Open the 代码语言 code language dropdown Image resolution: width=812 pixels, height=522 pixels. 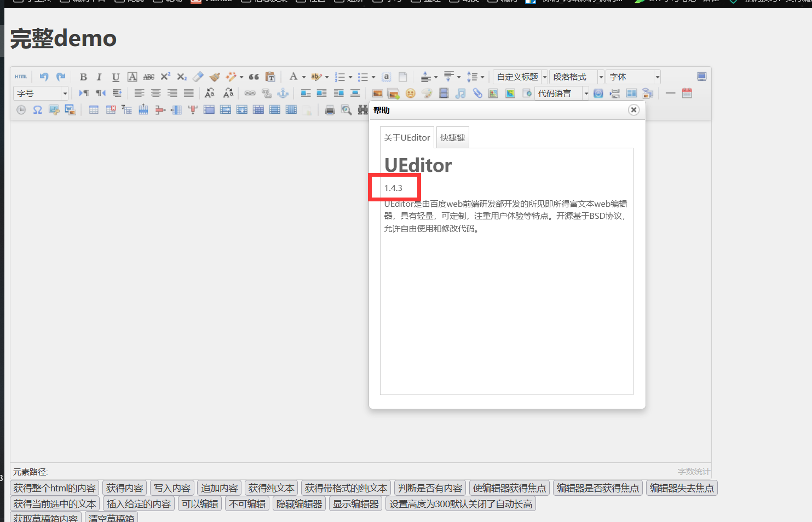coord(562,94)
